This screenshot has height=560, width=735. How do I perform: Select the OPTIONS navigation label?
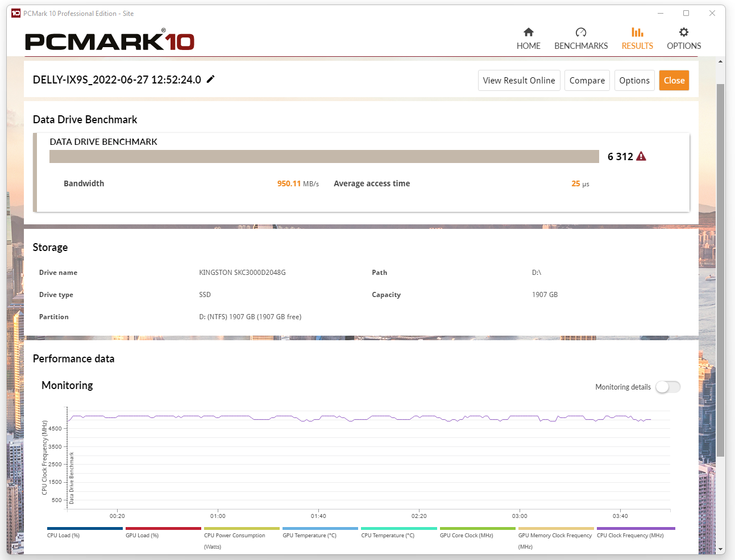684,46
